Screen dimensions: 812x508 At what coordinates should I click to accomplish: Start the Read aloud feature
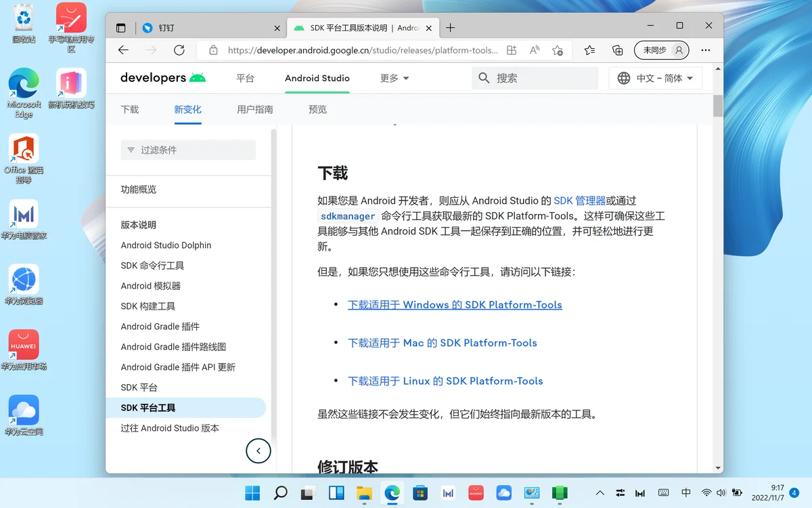tap(535, 50)
